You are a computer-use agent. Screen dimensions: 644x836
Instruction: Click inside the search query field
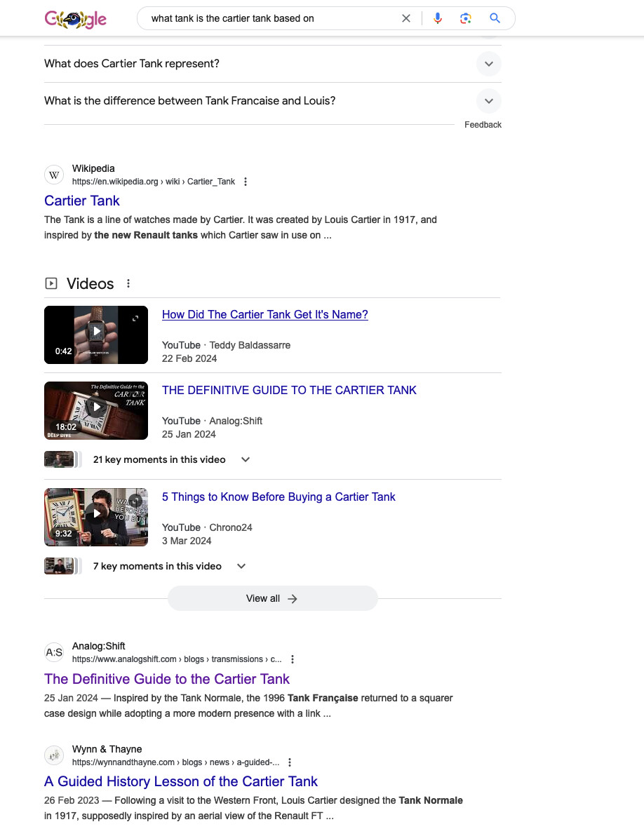272,19
